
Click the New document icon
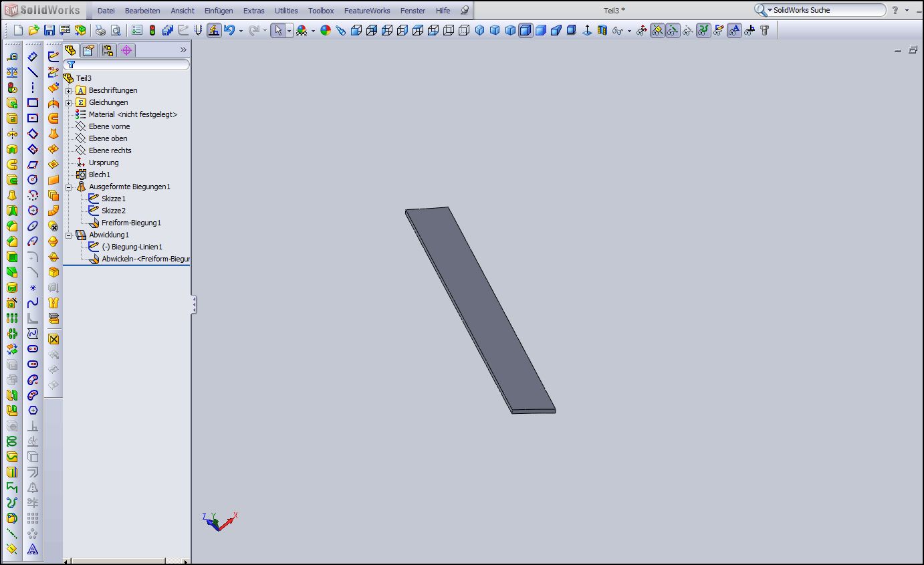pyautogui.click(x=18, y=30)
